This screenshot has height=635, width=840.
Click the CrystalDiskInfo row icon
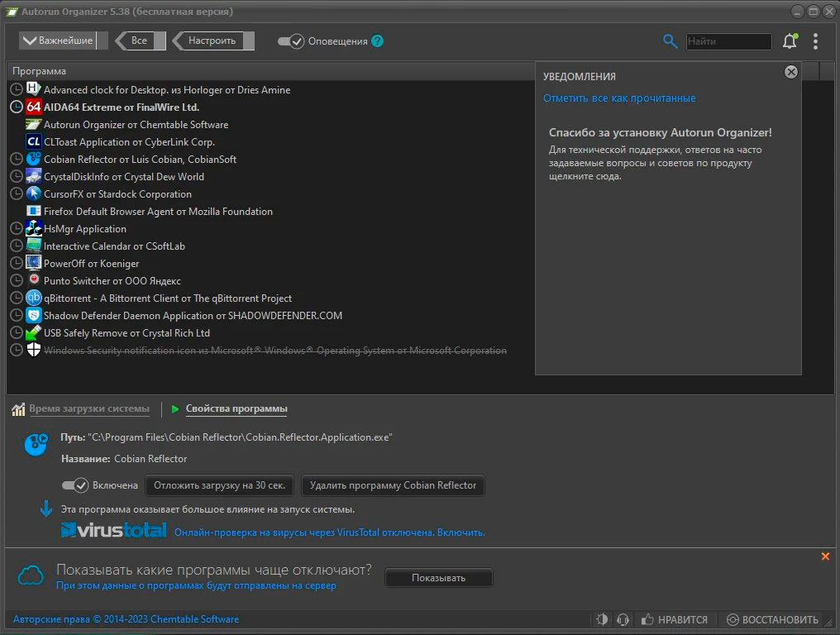tap(34, 176)
